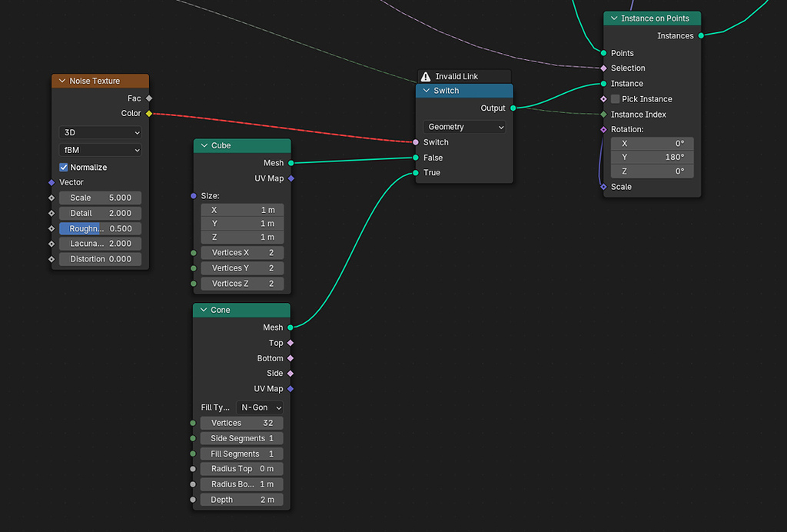Select the Switch node header title
This screenshot has height=532, width=787.
click(447, 91)
